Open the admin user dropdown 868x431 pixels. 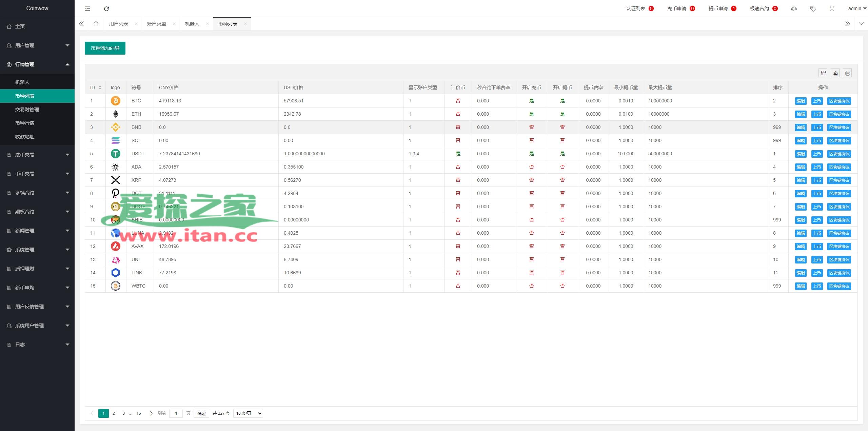[857, 9]
